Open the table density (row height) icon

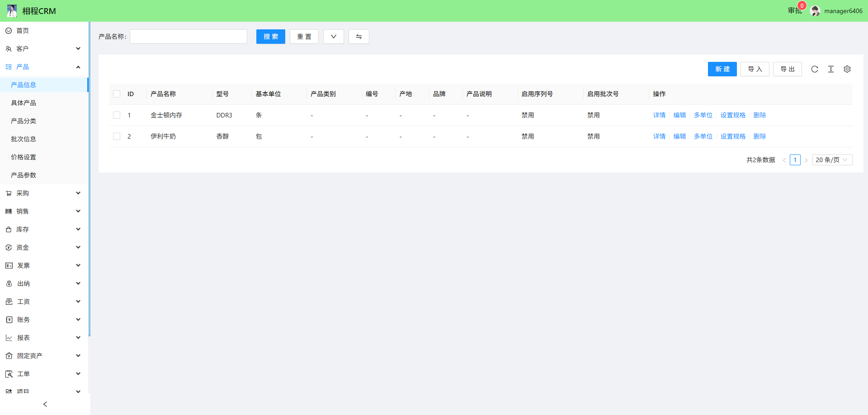831,69
